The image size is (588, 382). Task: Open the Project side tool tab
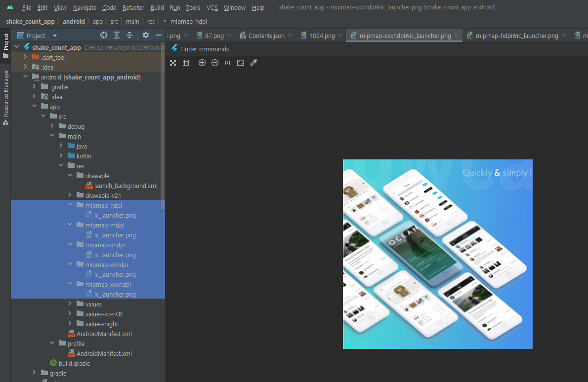5,45
